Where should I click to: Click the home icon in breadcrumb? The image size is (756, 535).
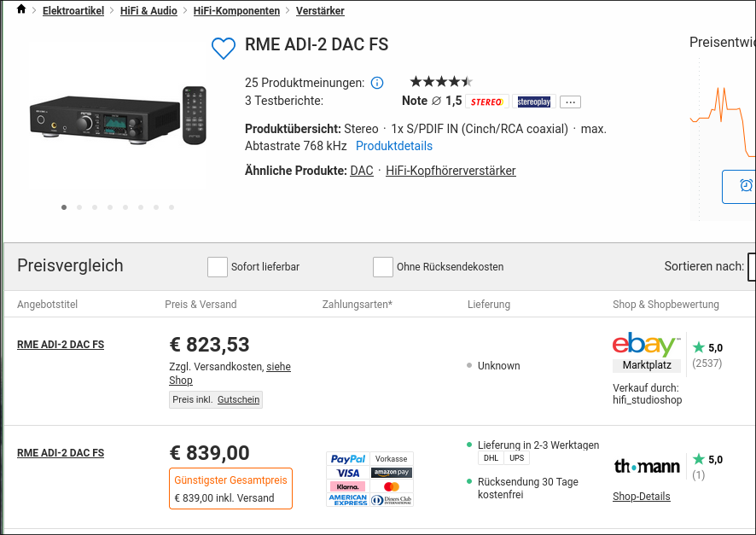21,10
